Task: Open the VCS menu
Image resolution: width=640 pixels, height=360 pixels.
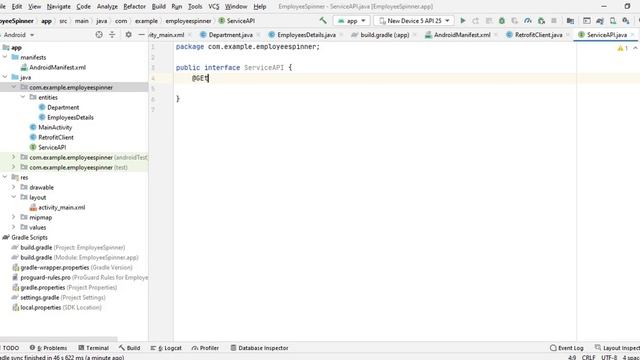Action: tap(213, 7)
